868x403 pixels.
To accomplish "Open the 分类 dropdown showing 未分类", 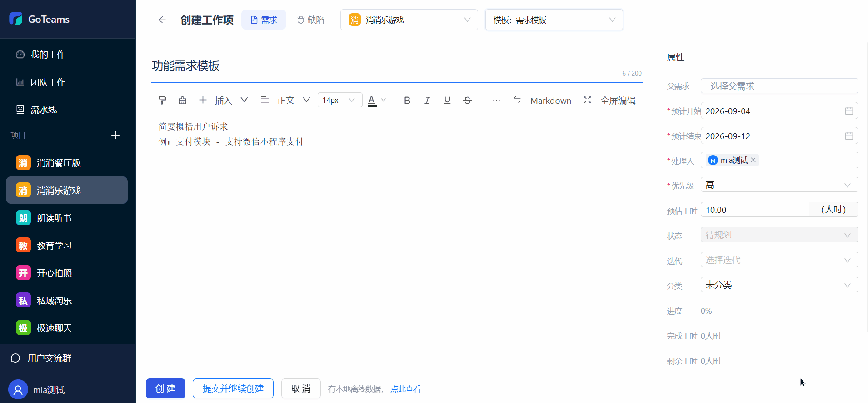I will pyautogui.click(x=779, y=285).
